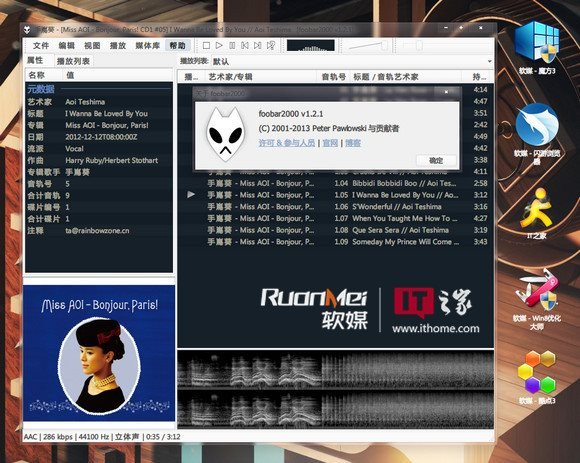Viewport: 580px width, 463px height.
Task: Click the 确定 button in about dialog
Action: [x=436, y=160]
